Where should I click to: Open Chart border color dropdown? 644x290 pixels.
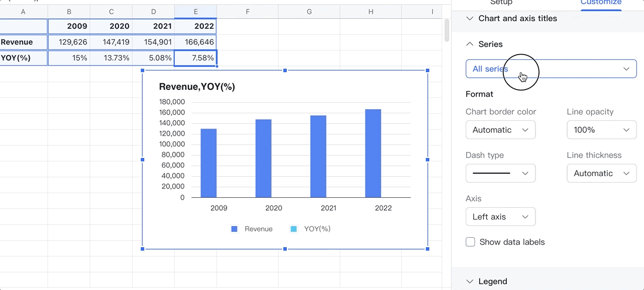point(501,130)
